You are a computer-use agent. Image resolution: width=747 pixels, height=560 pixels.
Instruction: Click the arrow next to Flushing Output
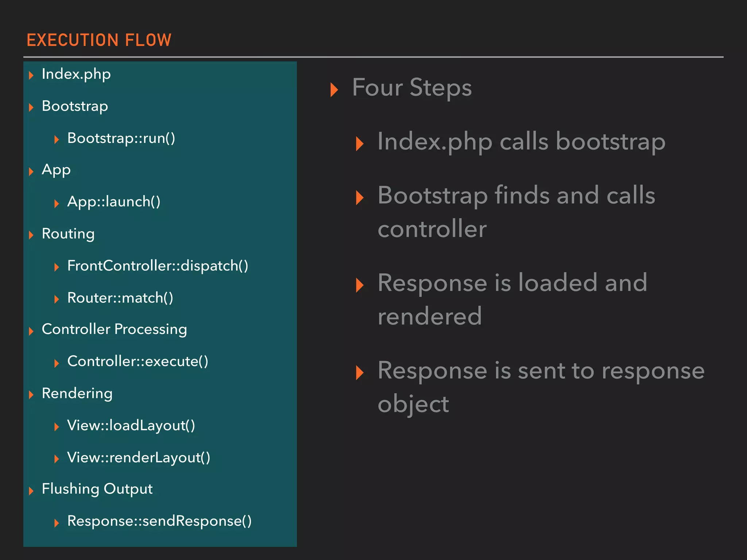pyautogui.click(x=31, y=490)
